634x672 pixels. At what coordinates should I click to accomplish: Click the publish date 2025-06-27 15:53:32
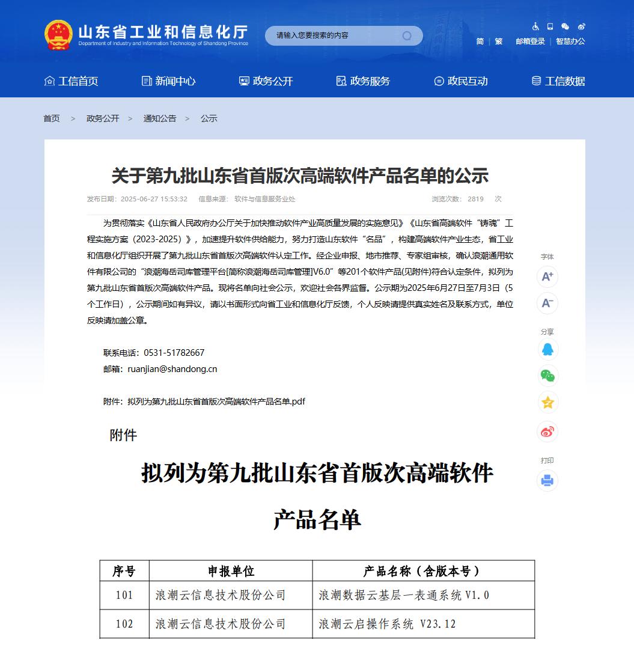[x=154, y=199]
